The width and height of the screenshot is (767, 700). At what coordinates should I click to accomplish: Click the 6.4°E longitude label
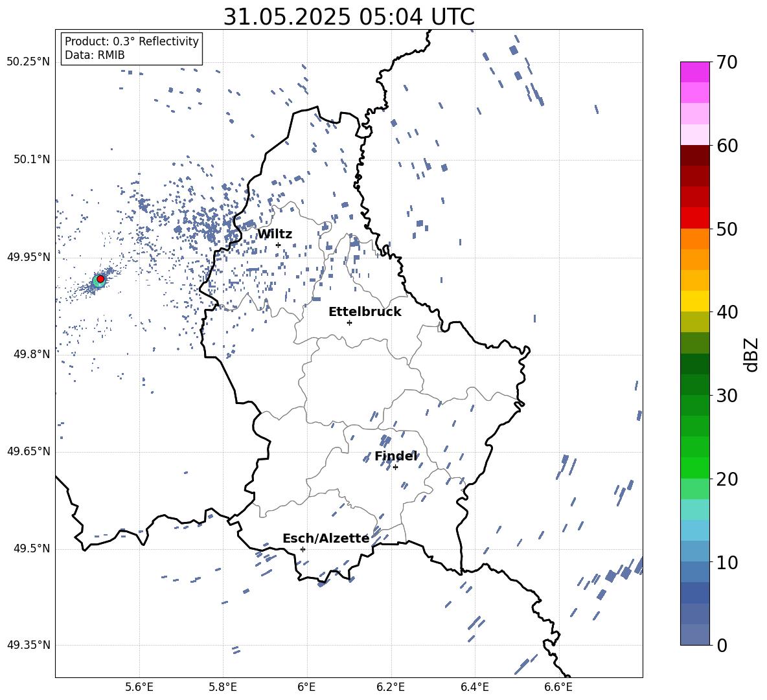(474, 687)
